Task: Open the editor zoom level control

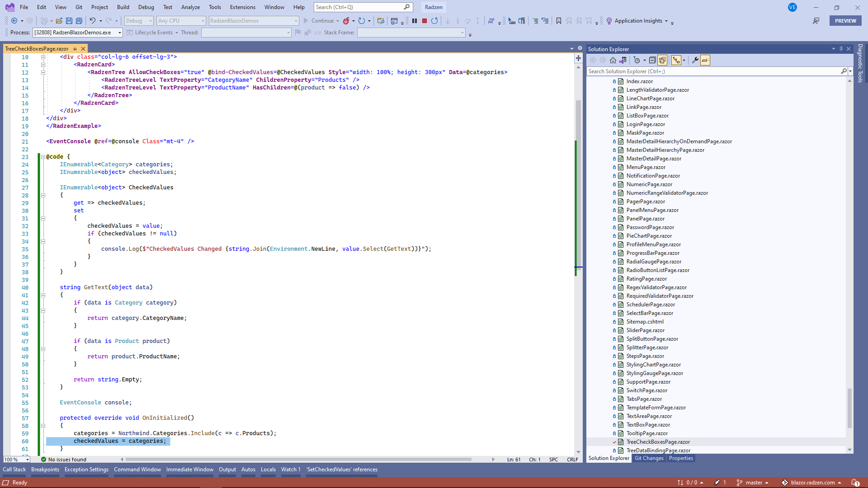Action: (16, 459)
